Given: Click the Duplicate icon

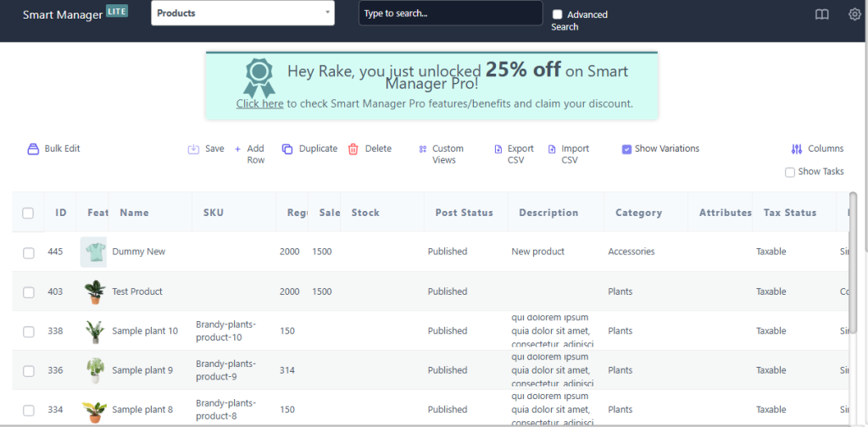Looking at the screenshot, I should click(287, 149).
